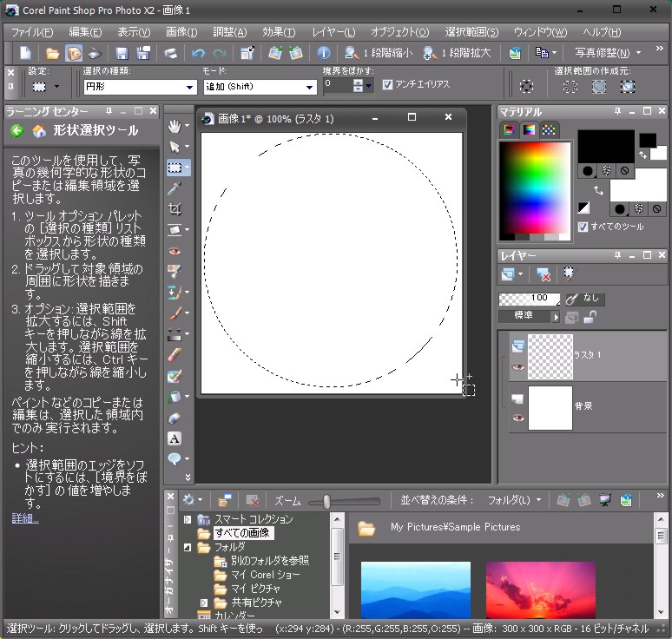
Task: Click the Redo arrow icon
Action: tap(220, 53)
